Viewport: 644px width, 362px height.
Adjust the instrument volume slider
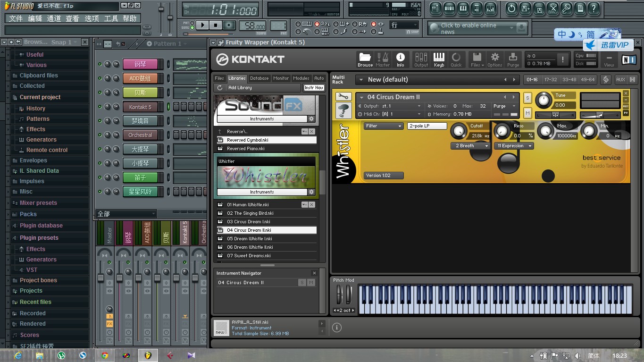pyautogui.click(x=600, y=115)
